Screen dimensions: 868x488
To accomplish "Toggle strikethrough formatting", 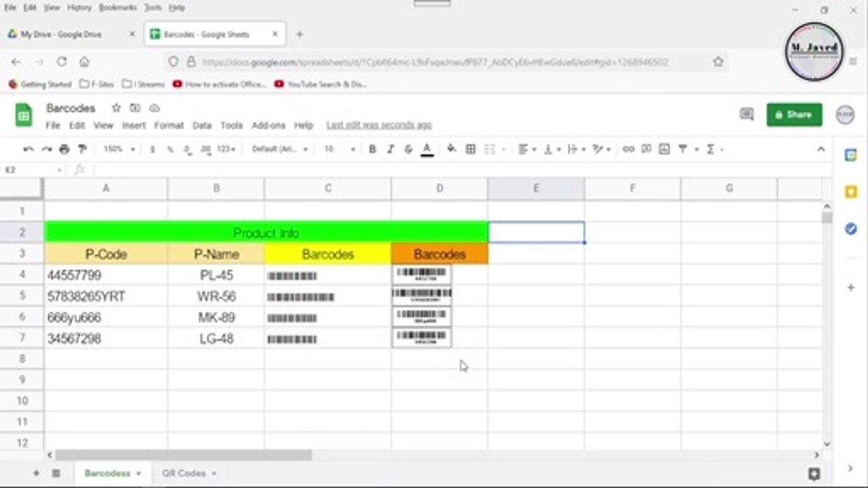I will tap(408, 149).
